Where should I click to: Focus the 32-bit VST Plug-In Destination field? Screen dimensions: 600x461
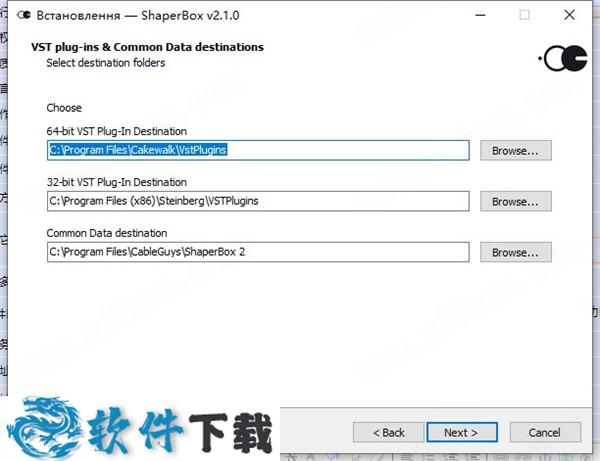[x=258, y=201]
